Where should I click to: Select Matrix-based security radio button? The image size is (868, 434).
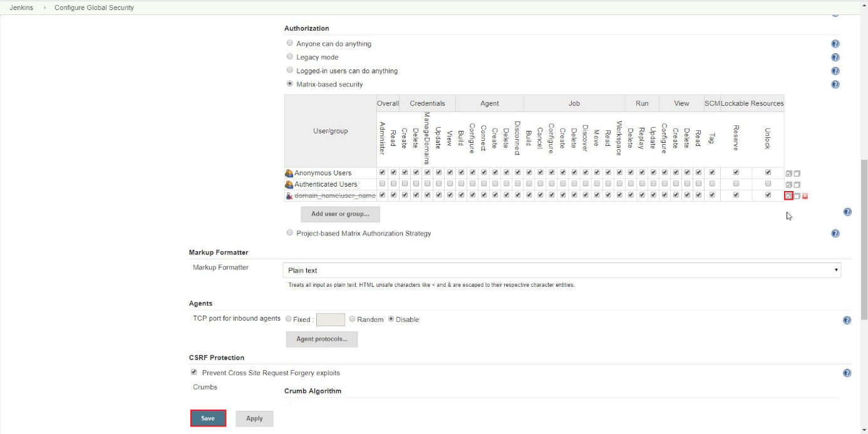290,84
